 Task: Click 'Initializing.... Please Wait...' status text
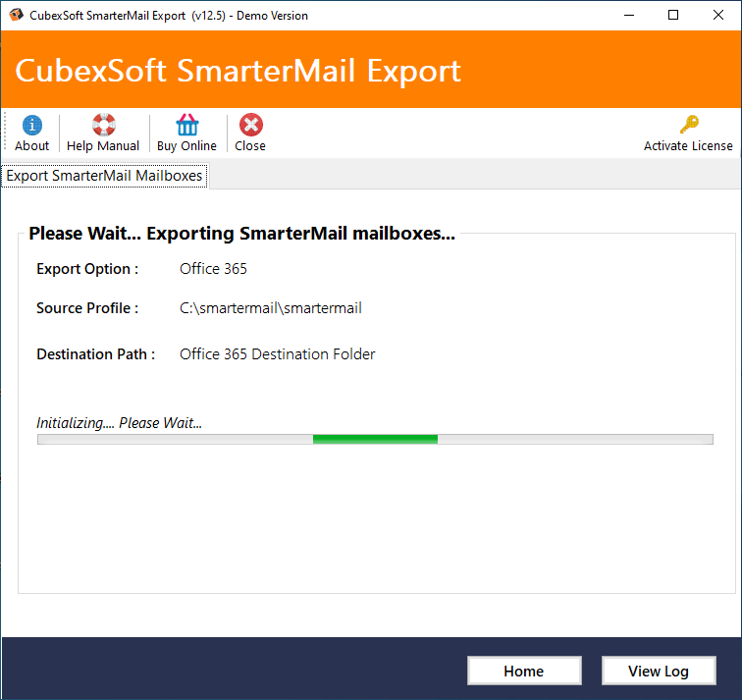pos(120,422)
